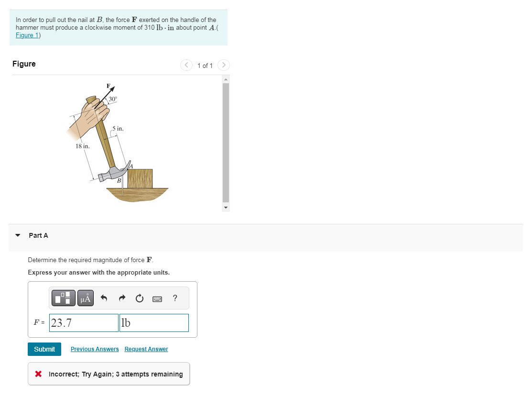Collapse the Part A section triangle
This screenshot has height=409, width=532.
point(18,235)
